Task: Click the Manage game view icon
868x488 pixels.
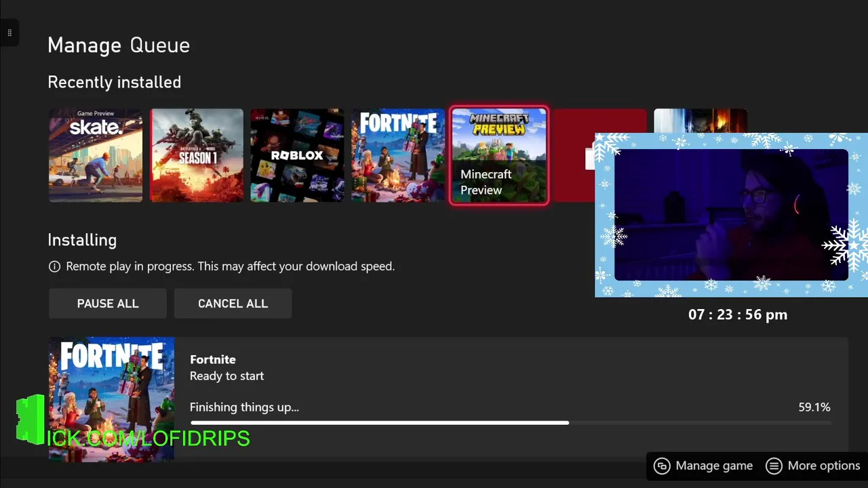Action: [x=662, y=466]
